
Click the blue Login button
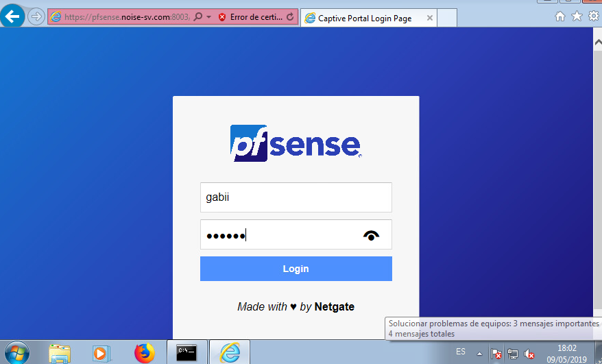(296, 269)
